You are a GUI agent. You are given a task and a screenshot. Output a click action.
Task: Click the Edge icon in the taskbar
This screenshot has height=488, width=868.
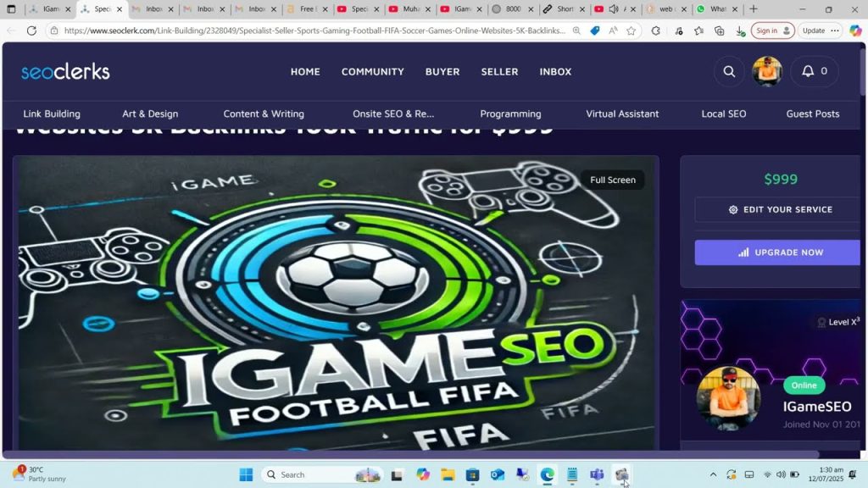tap(547, 474)
